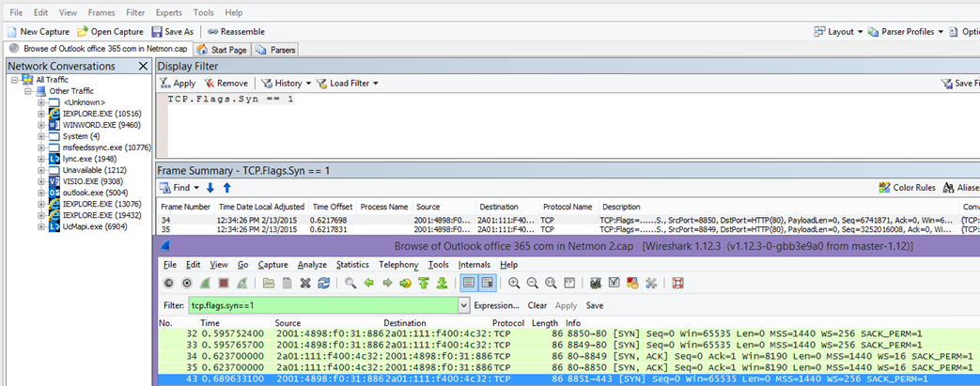980x386 pixels.
Task: Click the Wireshark preferences tools icon
Action: click(x=651, y=283)
